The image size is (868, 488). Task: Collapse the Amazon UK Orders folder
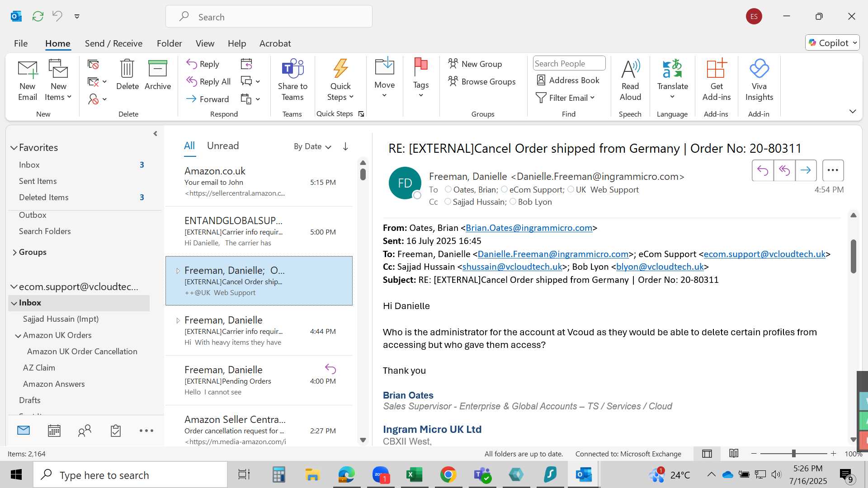pyautogui.click(x=18, y=336)
